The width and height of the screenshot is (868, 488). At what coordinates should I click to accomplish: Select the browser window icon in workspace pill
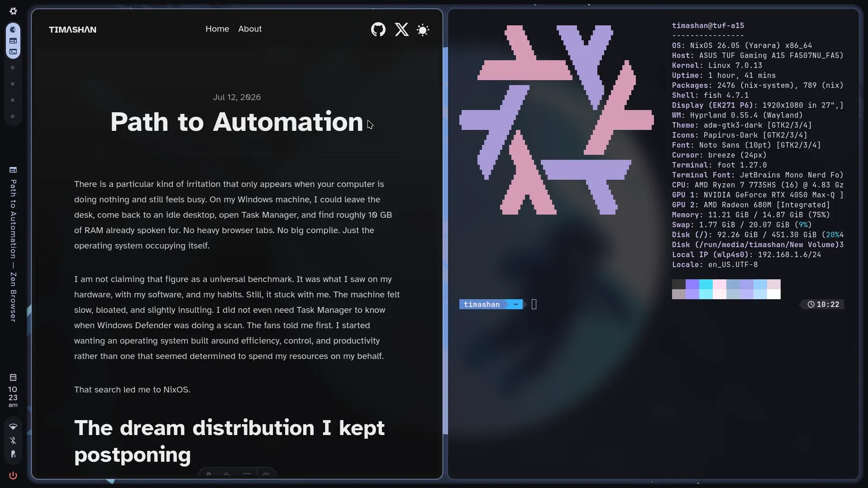[x=13, y=41]
